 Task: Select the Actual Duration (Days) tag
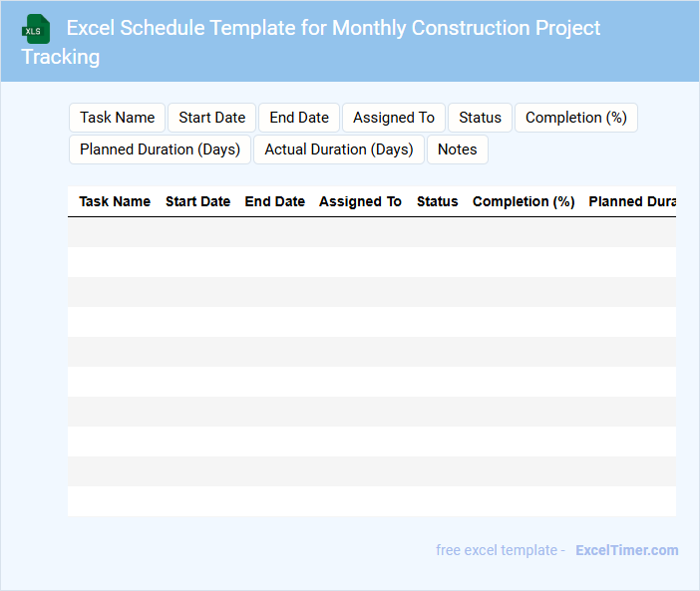click(339, 149)
